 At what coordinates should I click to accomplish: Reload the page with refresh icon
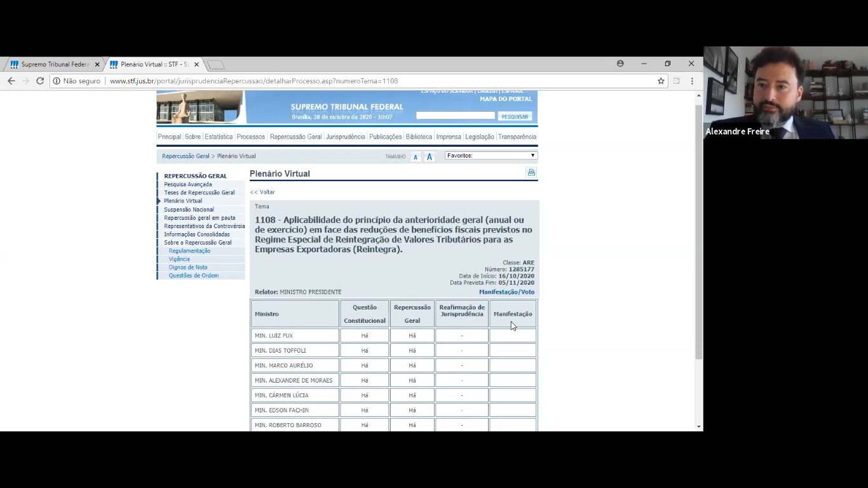pyautogui.click(x=40, y=81)
